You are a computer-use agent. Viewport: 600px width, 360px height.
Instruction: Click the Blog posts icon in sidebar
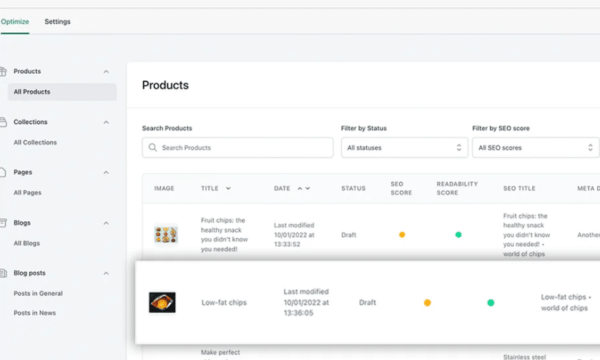pyautogui.click(x=3, y=273)
